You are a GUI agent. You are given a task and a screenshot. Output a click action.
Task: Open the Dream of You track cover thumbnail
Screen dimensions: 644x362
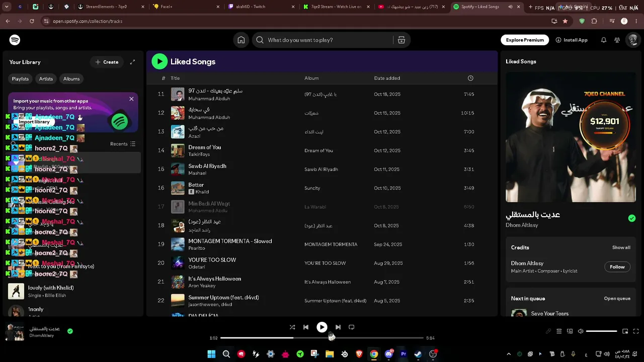178,150
